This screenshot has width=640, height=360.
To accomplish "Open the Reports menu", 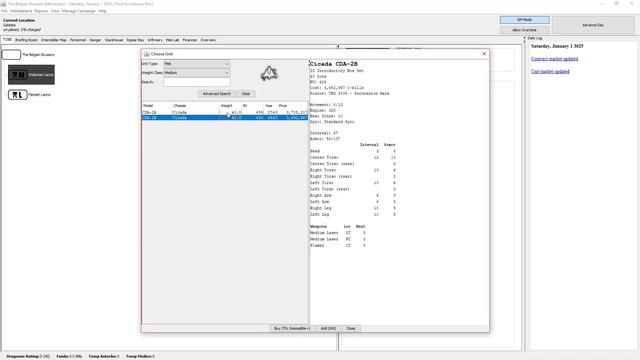I will coord(41,11).
